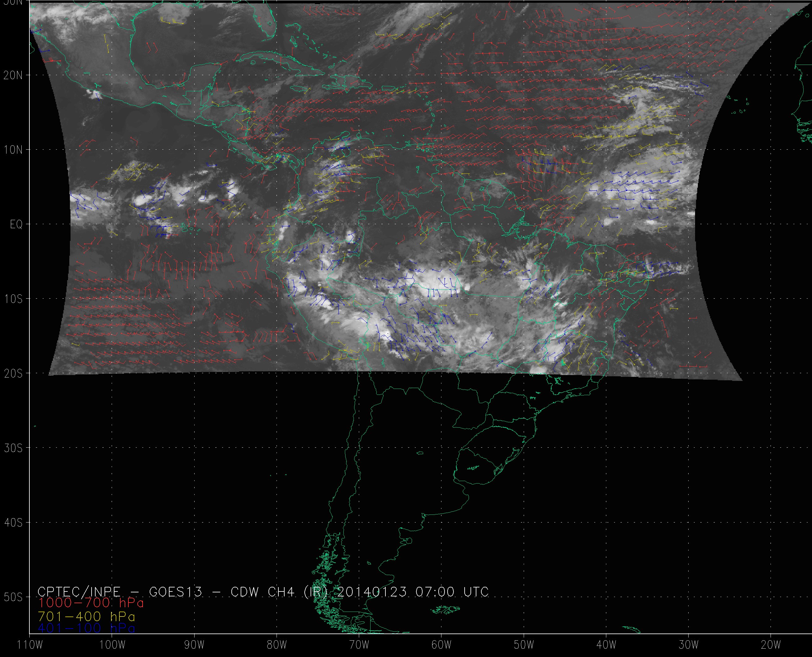
Task: Click the 20W longitude axis label
Action: click(771, 645)
